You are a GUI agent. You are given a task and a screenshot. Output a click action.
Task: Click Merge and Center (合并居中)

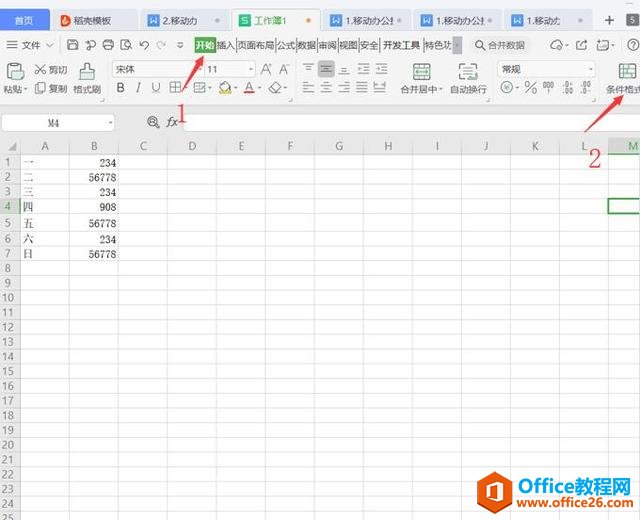421,78
